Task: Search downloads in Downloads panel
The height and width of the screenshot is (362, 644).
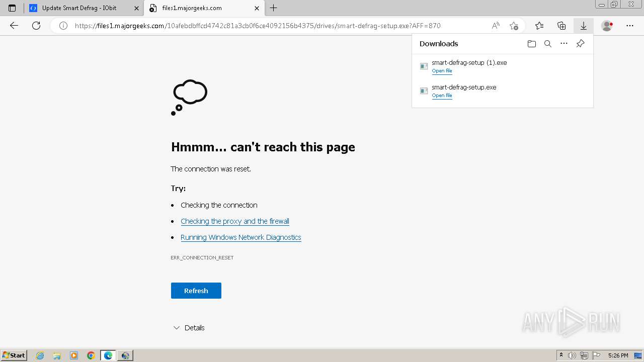Action: [x=548, y=44]
